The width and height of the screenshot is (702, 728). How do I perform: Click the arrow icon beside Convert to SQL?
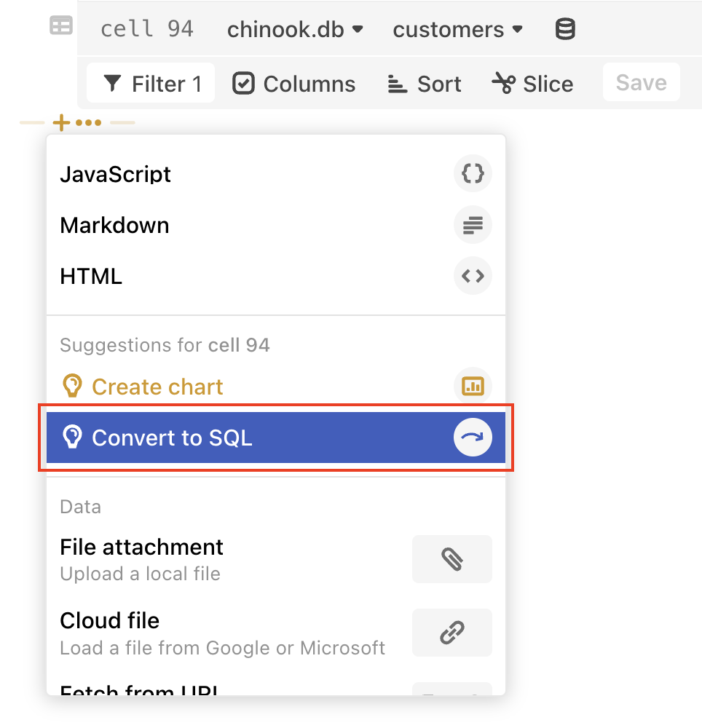[473, 438]
